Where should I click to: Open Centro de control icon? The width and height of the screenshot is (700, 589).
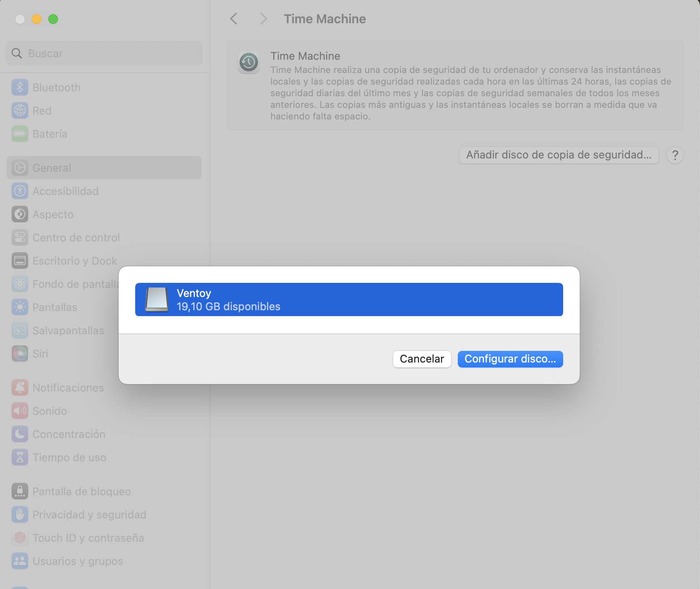click(x=20, y=238)
